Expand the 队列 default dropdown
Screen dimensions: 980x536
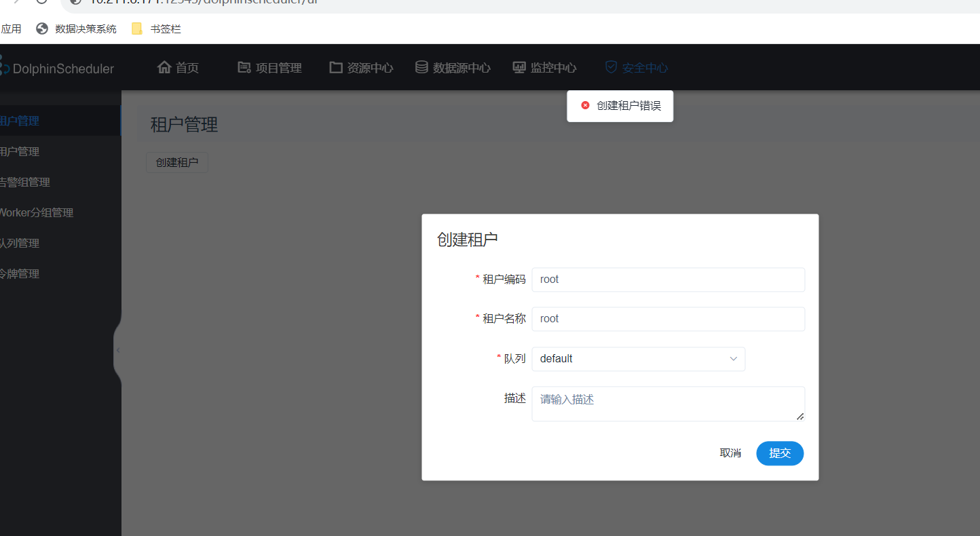[638, 358]
